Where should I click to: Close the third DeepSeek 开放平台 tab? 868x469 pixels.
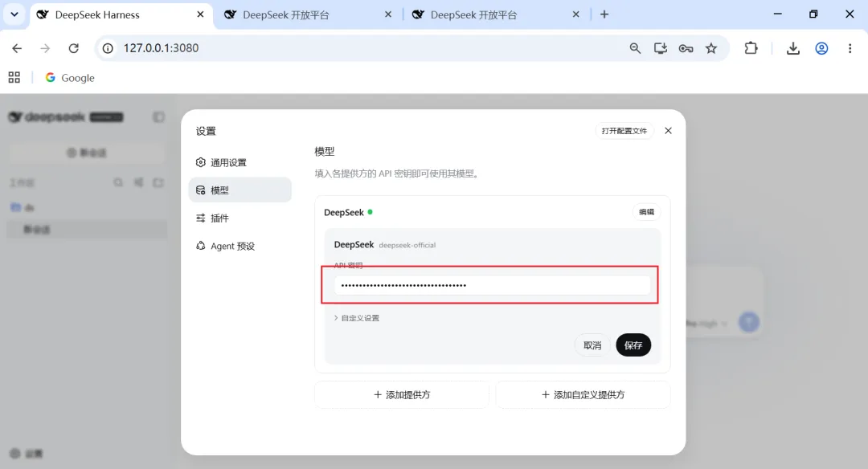click(x=575, y=14)
